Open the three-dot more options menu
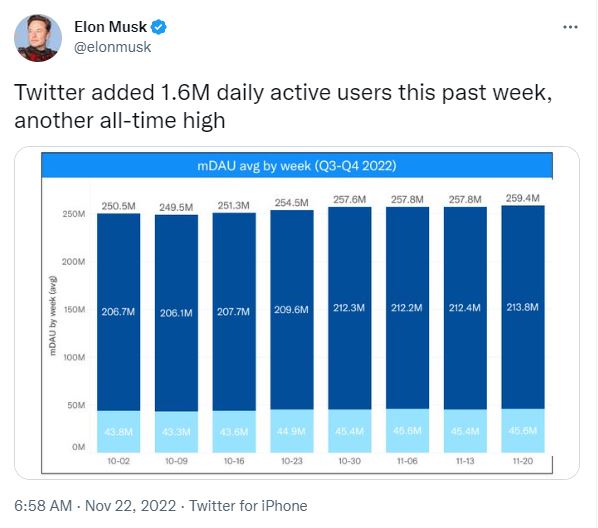This screenshot has width=598, height=528. coord(570,27)
